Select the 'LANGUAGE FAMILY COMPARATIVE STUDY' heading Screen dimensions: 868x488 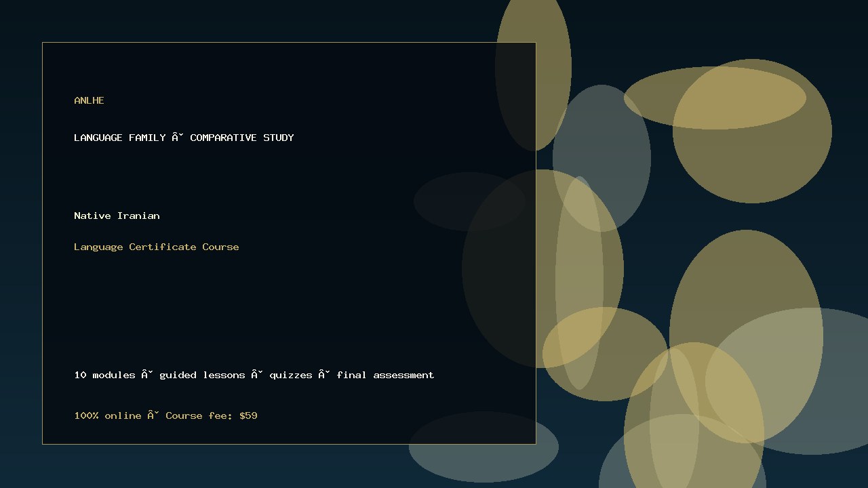[x=184, y=138]
